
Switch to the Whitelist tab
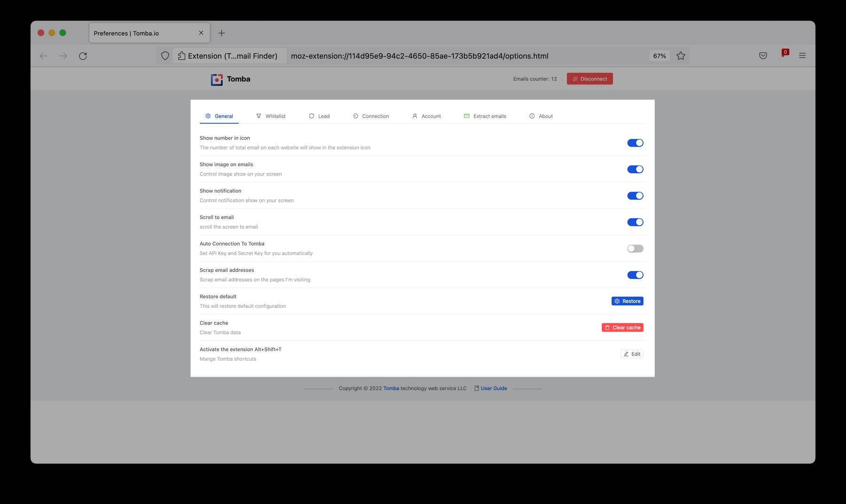(x=271, y=116)
